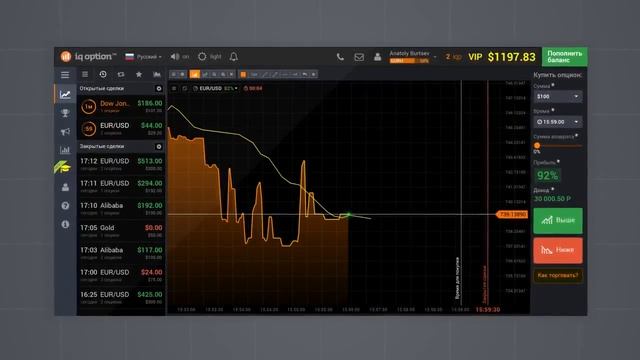Click the Сумма возврата slider handle
The image size is (640, 360).
tap(537, 146)
